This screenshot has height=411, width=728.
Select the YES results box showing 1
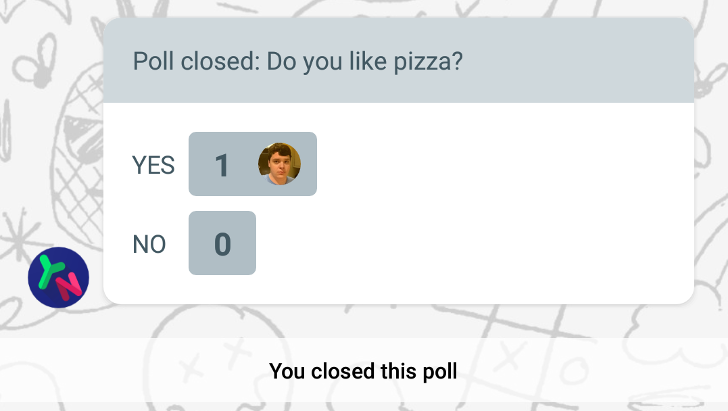click(253, 164)
